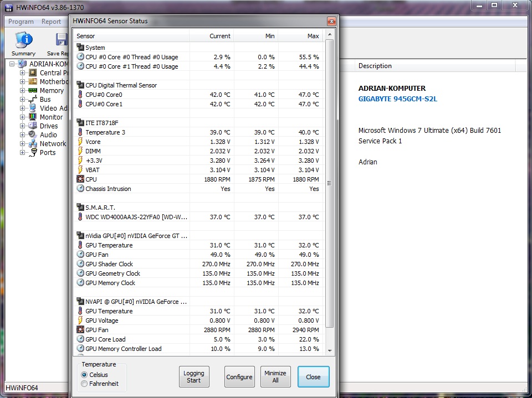The image size is (532, 398).
Task: Sort by the Sensor column header
Action: [131, 36]
